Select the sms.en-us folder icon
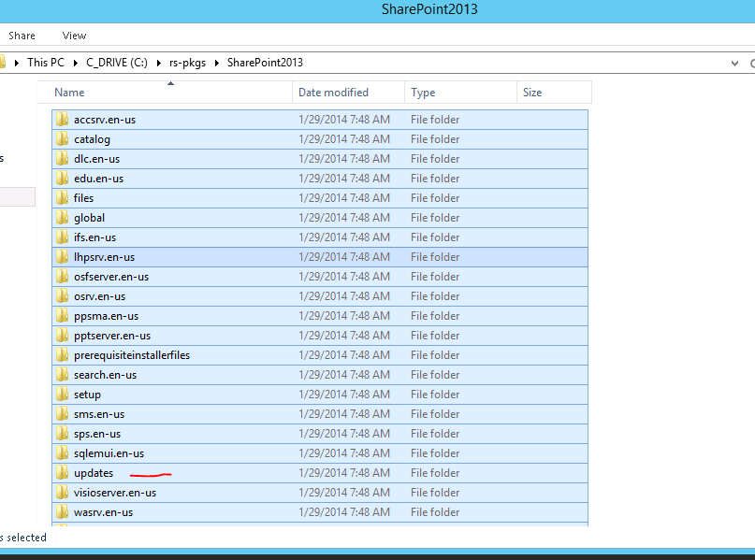This screenshot has height=560, width=755. click(x=62, y=414)
